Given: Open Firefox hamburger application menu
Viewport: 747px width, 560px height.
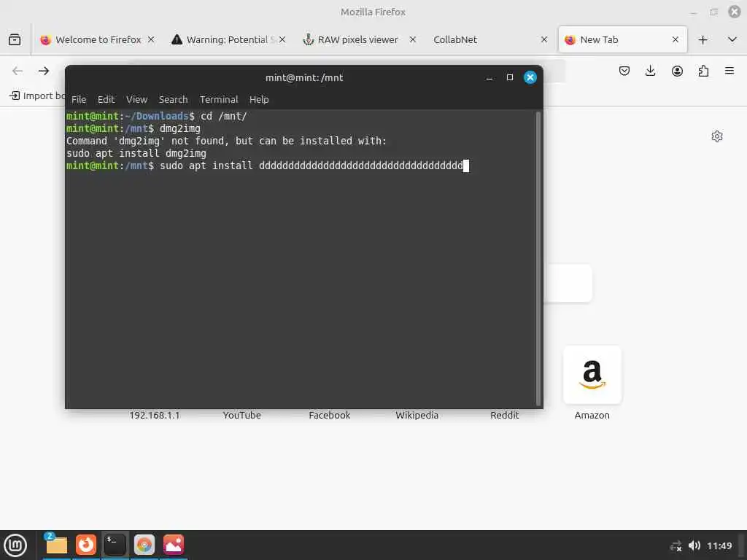Looking at the screenshot, I should click(x=729, y=71).
